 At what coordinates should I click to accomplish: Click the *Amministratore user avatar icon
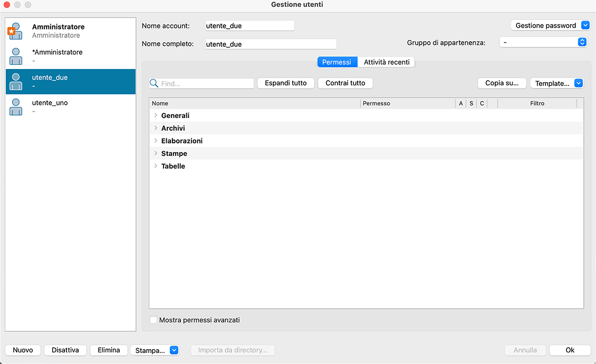[x=16, y=56]
